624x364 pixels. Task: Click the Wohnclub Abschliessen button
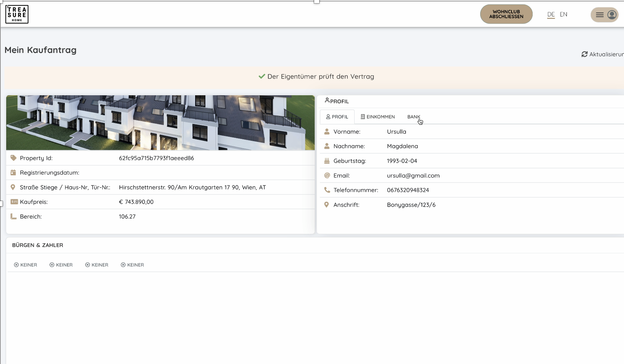[x=506, y=14]
